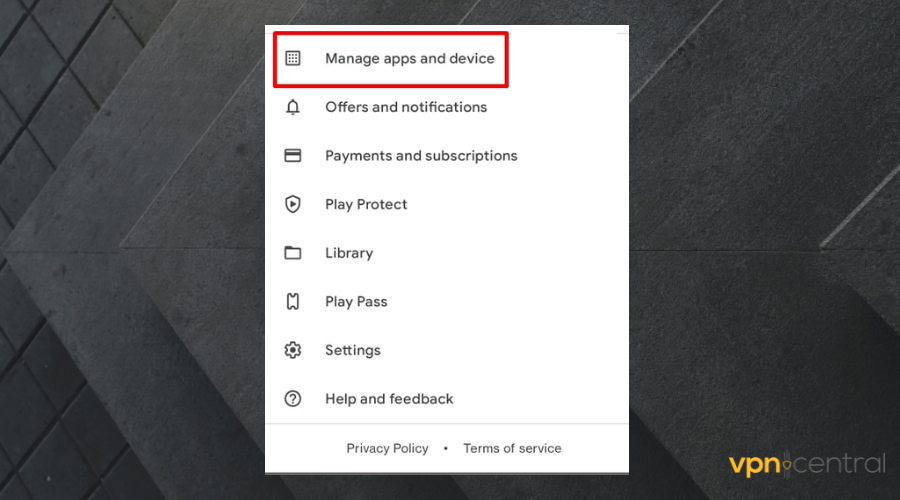900x500 pixels.
Task: Open the Play Pass text label
Action: point(356,301)
